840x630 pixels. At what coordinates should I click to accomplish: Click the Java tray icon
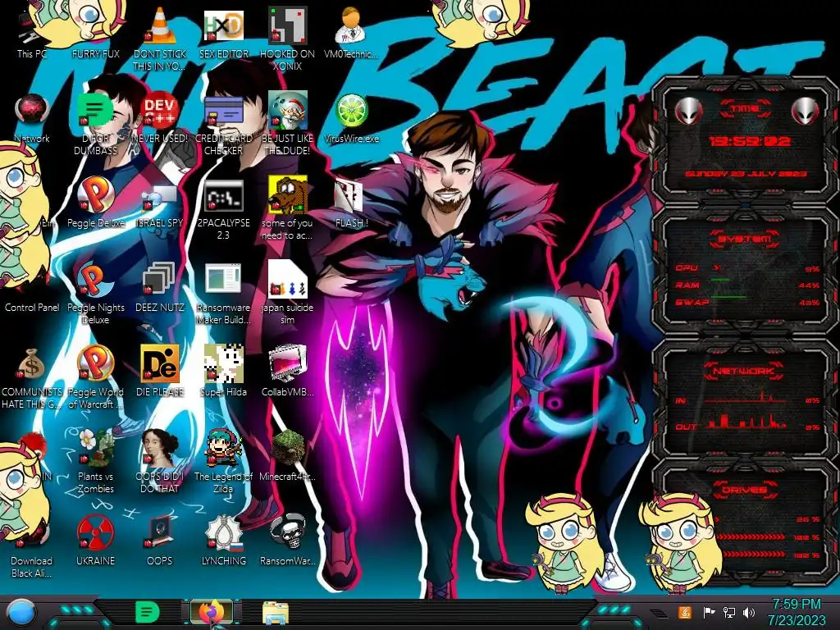pyautogui.click(x=684, y=612)
